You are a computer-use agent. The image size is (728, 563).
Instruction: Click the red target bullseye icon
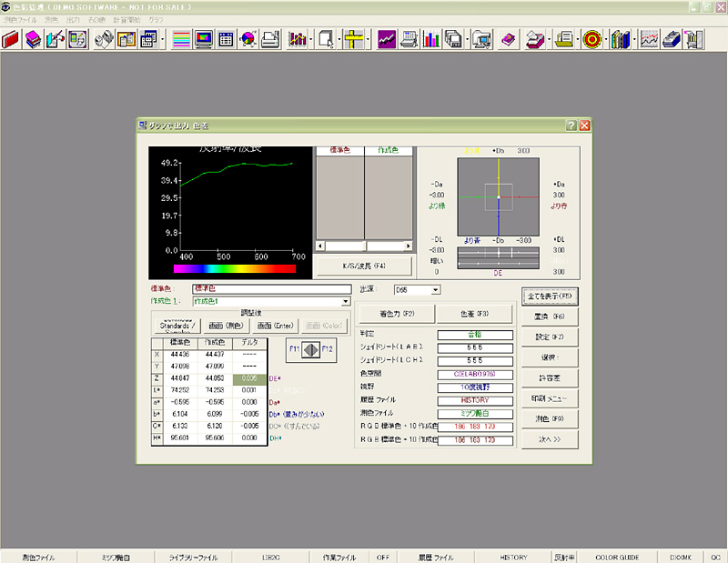pyautogui.click(x=591, y=39)
